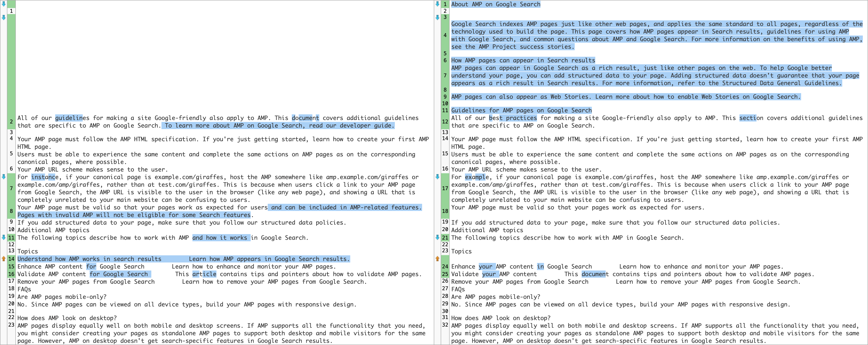
Task: Click the blue arrow beside right pane line 21
Action: pos(437,237)
